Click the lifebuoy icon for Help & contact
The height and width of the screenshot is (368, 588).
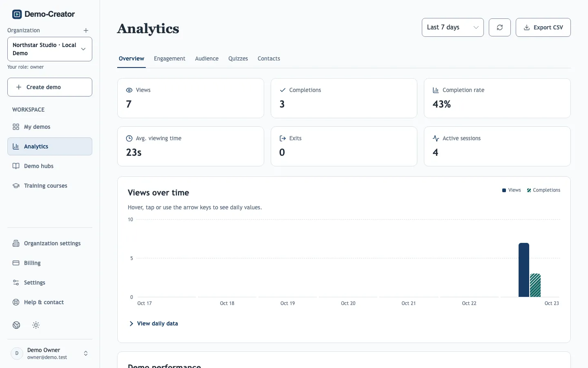click(16, 302)
